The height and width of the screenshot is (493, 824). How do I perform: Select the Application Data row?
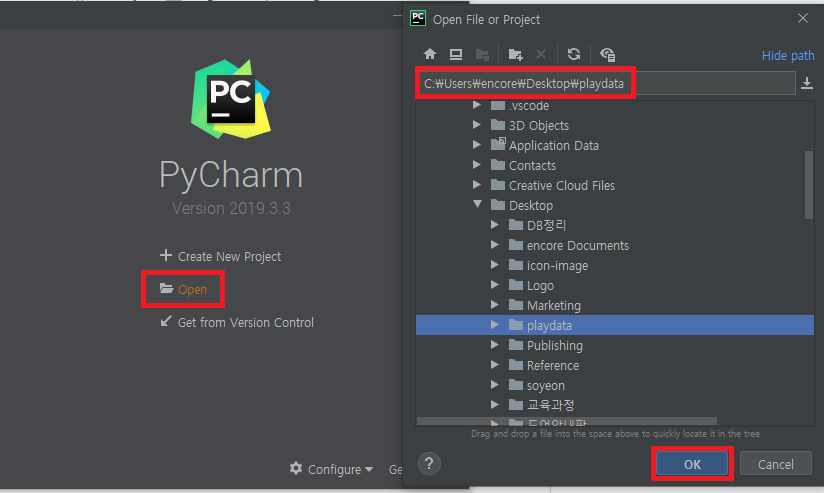pos(615,145)
